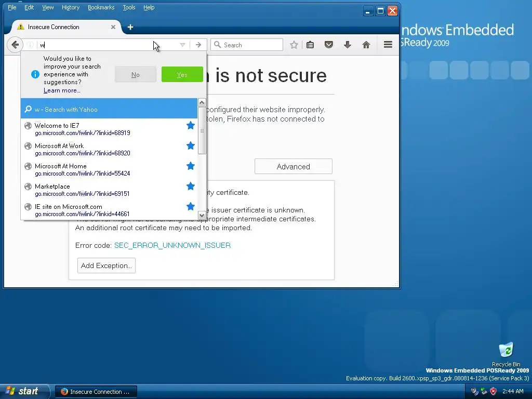Select IE site on Microsoft.com suggestion
Viewport: 532px width, 399px height.
pos(109,210)
